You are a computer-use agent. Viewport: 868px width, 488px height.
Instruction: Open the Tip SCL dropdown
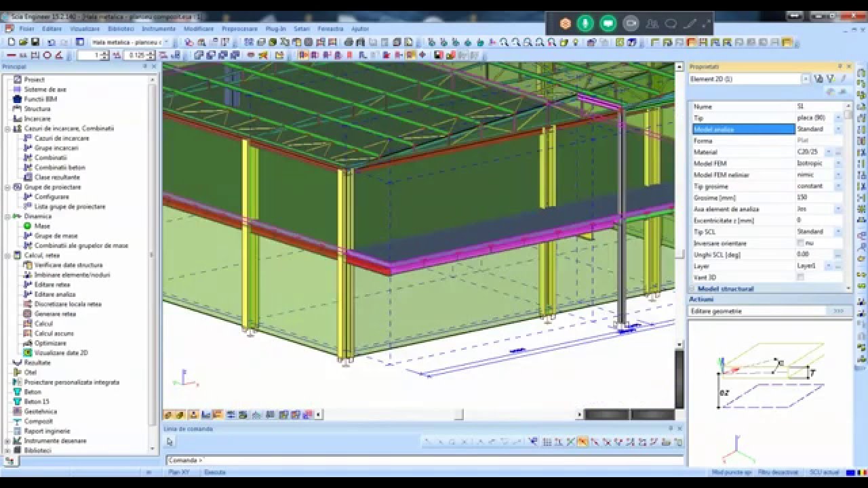click(839, 232)
